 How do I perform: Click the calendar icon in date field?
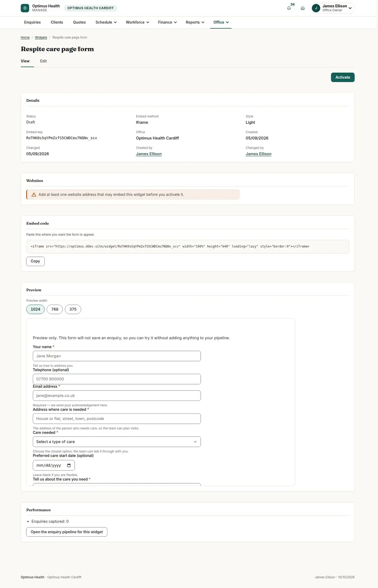coord(69,465)
